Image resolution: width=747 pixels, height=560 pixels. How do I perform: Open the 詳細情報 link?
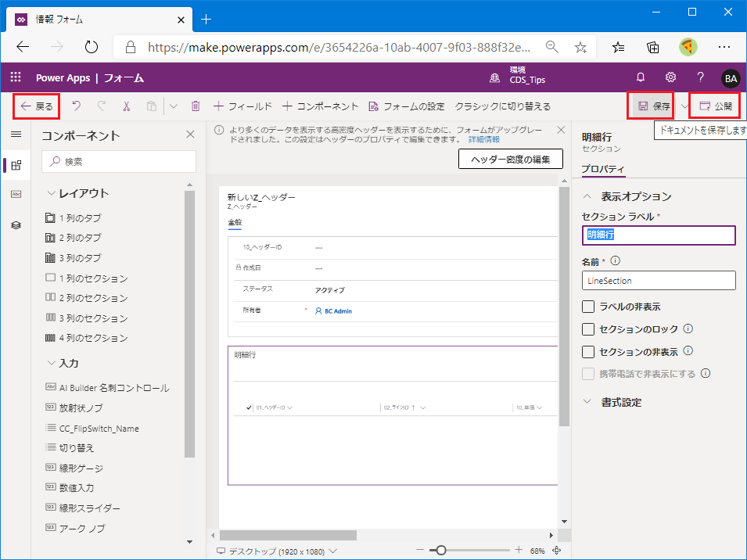(x=484, y=139)
